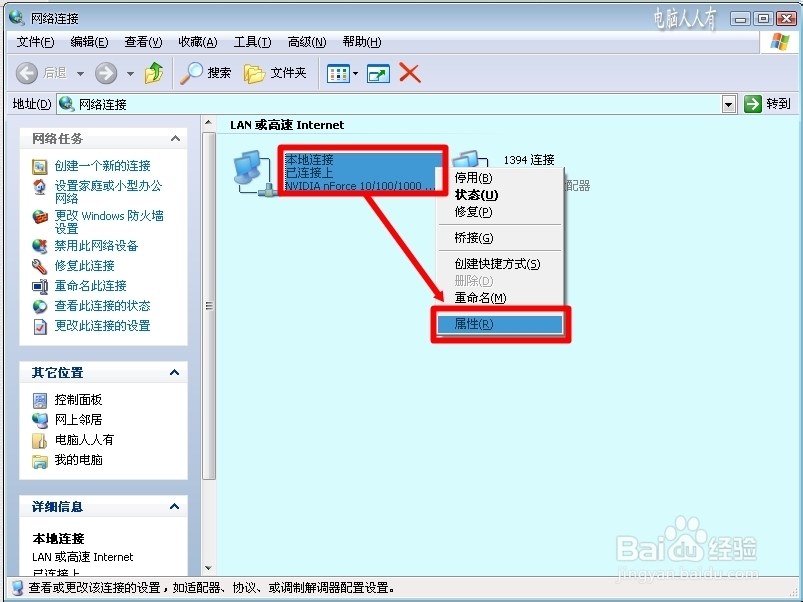Click the LAN 或高速 Internet group header
Viewport: 803px width, 602px height.
pyautogui.click(x=287, y=125)
